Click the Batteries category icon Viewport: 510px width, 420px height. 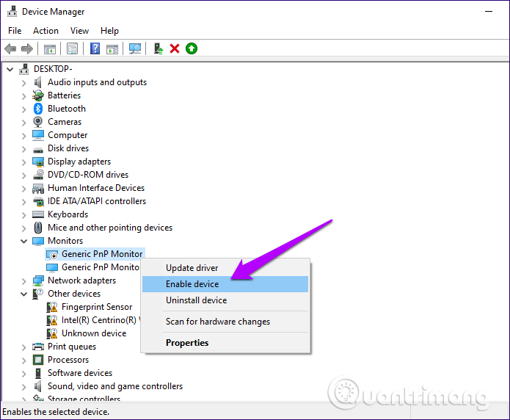(38, 95)
